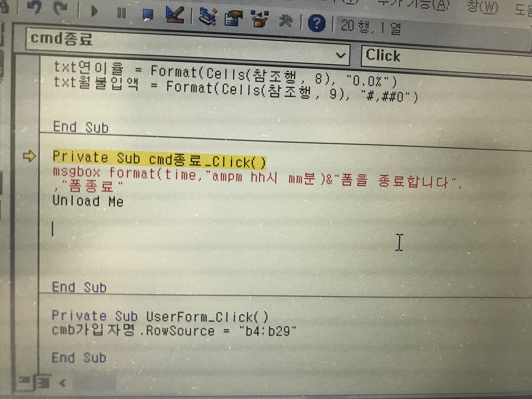The width and height of the screenshot is (532, 399).
Task: Open the Project Explorer icon
Action: (208, 17)
